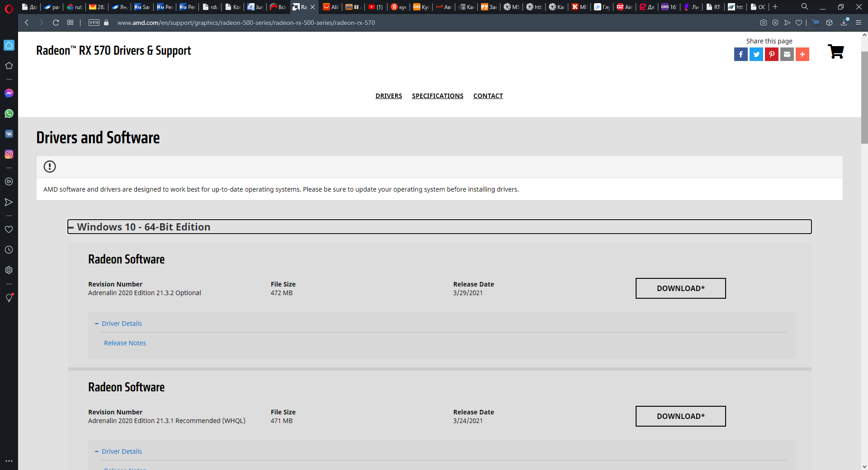Search open tabs with magnifier icon
Image resolution: width=868 pixels, height=470 pixels.
tap(805, 7)
